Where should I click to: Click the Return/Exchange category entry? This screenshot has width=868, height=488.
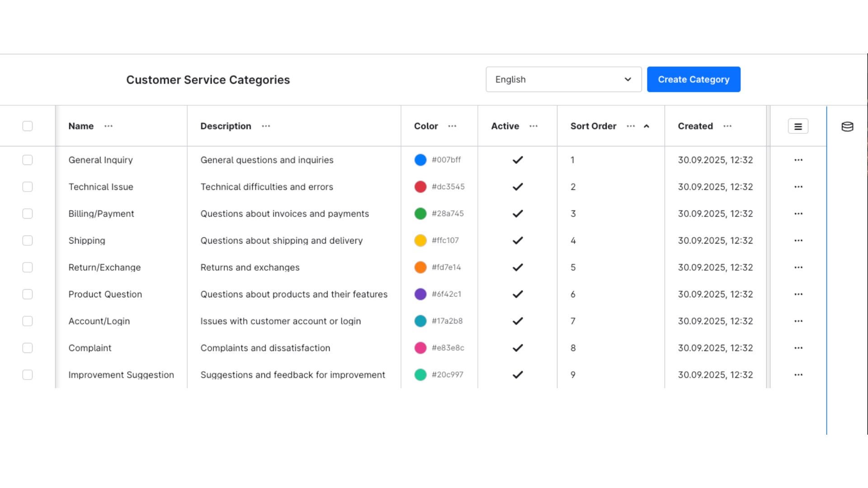click(104, 267)
